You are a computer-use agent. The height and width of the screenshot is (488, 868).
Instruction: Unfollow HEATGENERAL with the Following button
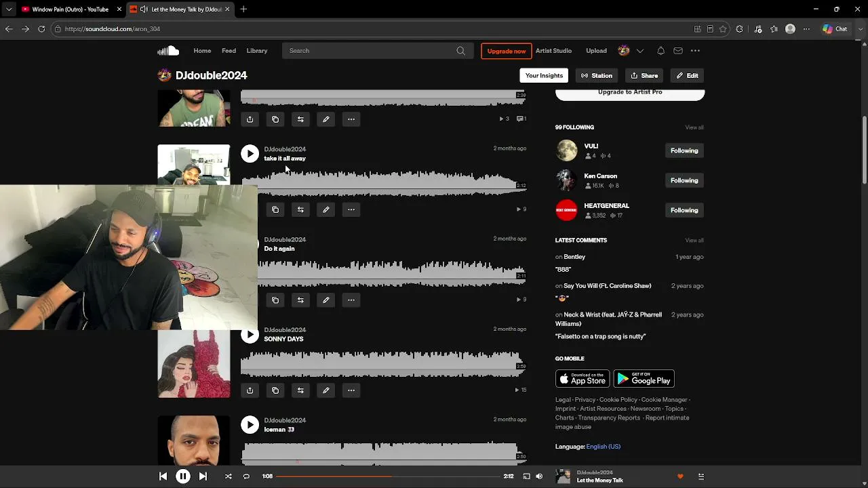[x=684, y=210]
